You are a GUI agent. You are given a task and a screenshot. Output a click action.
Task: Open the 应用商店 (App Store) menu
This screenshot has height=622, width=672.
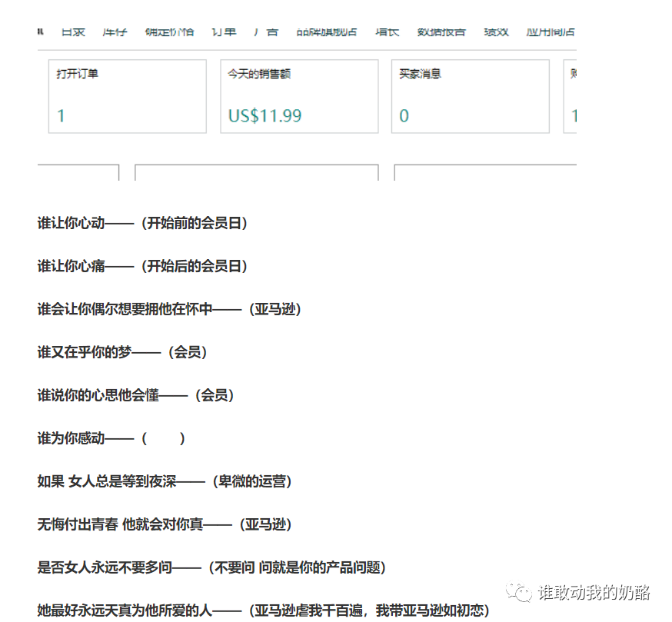pyautogui.click(x=552, y=32)
